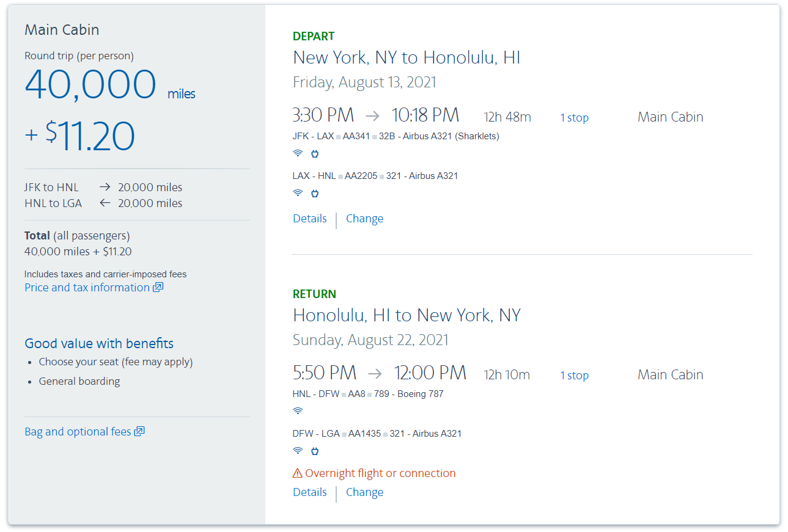Click the warning triangle before the overnight flight notice
Screen dimensions: 788x532
coord(296,472)
